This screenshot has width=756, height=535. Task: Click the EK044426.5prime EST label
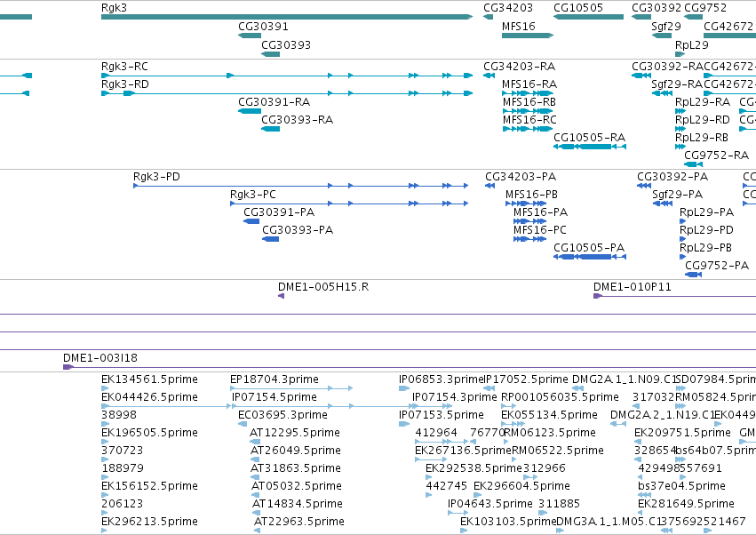(149, 397)
